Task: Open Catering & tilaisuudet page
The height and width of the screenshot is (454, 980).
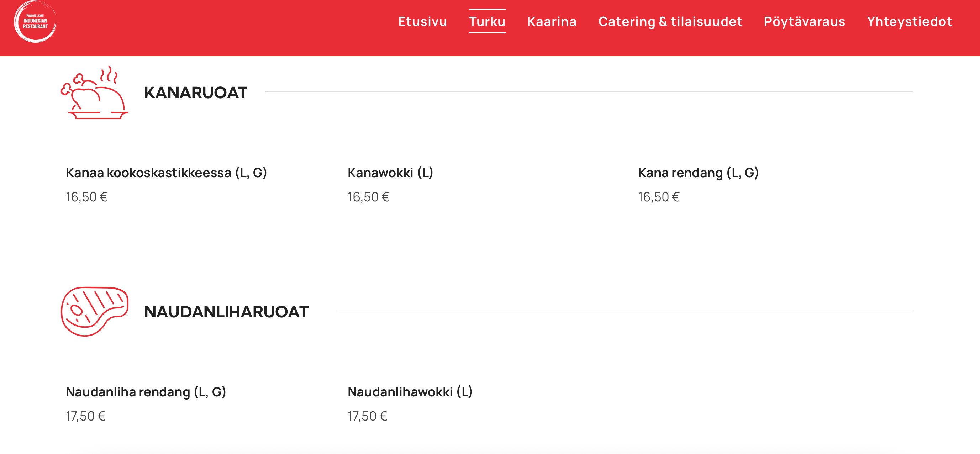Action: tap(670, 22)
